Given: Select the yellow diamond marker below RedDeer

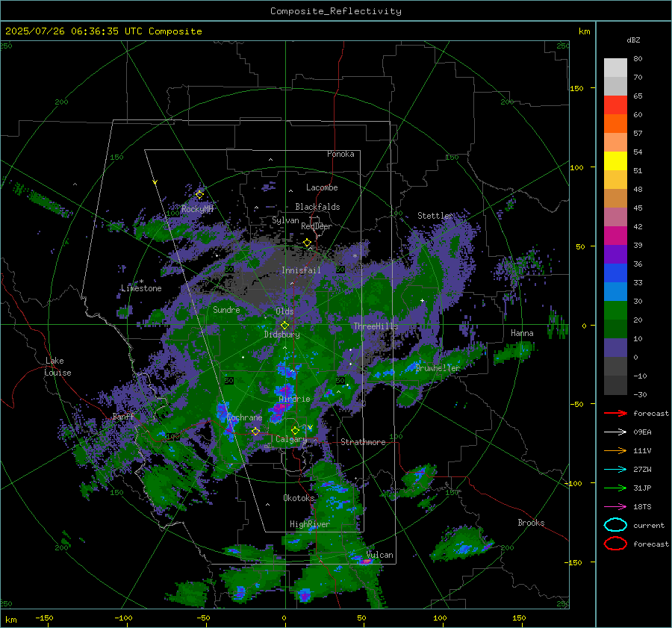Looking at the screenshot, I should [x=307, y=243].
